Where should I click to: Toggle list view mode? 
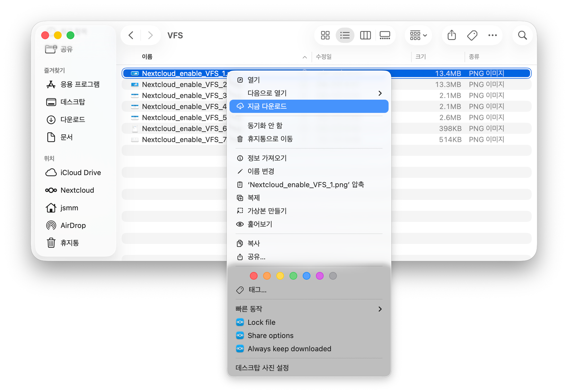(345, 36)
